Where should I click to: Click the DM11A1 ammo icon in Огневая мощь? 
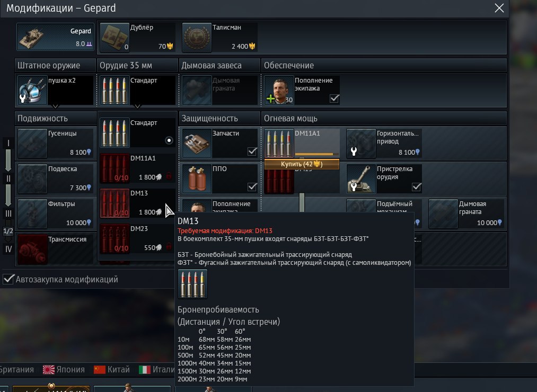279,144
